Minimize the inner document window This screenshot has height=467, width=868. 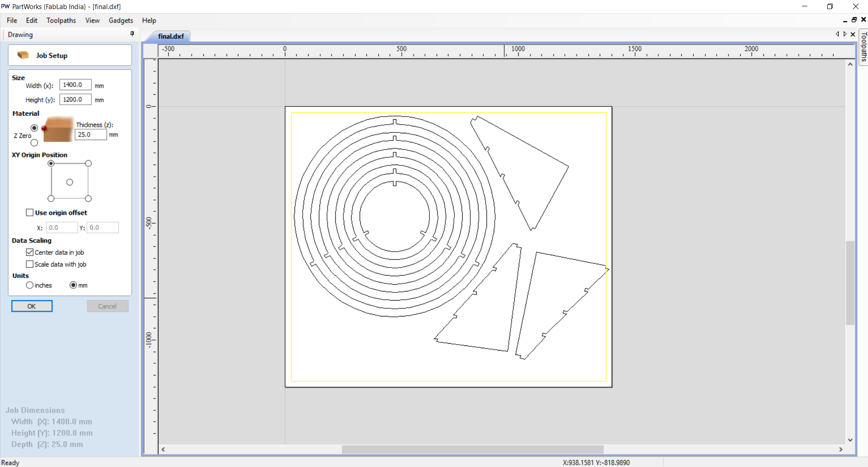[845, 20]
